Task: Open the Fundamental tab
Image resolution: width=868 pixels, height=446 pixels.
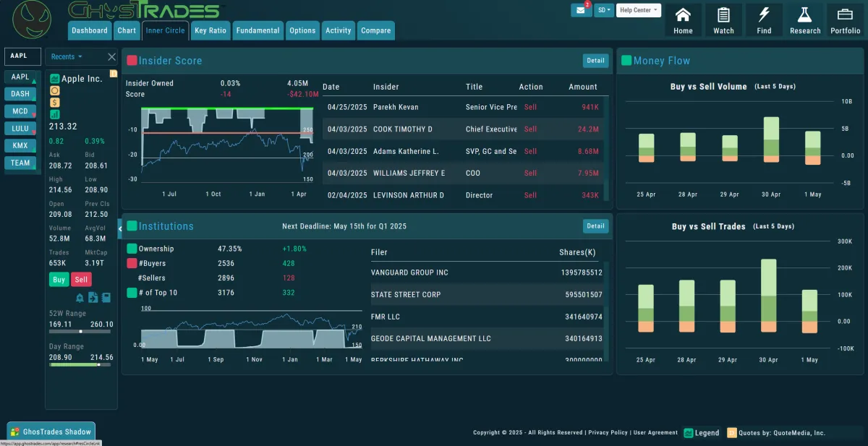Action: 258,30
